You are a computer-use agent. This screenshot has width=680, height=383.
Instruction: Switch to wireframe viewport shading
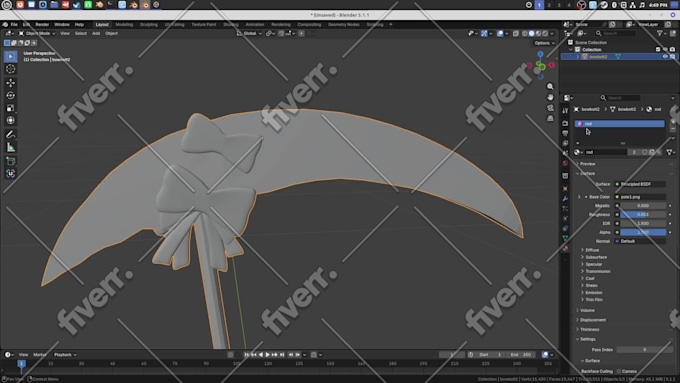(x=525, y=33)
